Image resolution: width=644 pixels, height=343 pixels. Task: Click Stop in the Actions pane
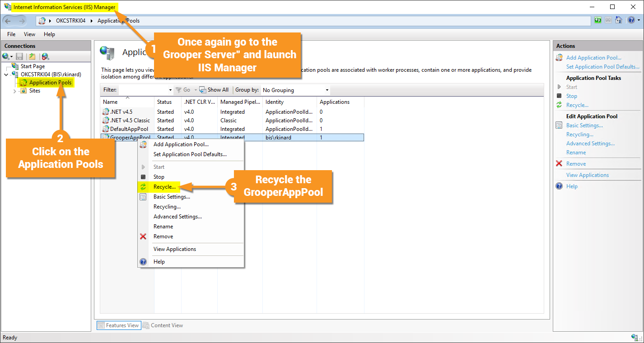click(x=572, y=96)
